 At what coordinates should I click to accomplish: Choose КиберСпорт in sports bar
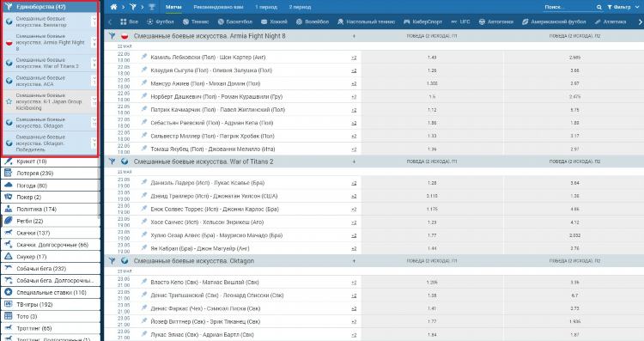[x=423, y=21]
